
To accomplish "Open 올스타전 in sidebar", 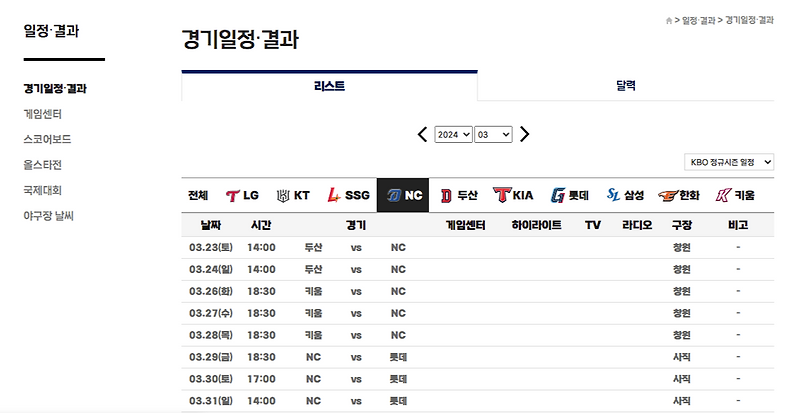I will [x=42, y=165].
